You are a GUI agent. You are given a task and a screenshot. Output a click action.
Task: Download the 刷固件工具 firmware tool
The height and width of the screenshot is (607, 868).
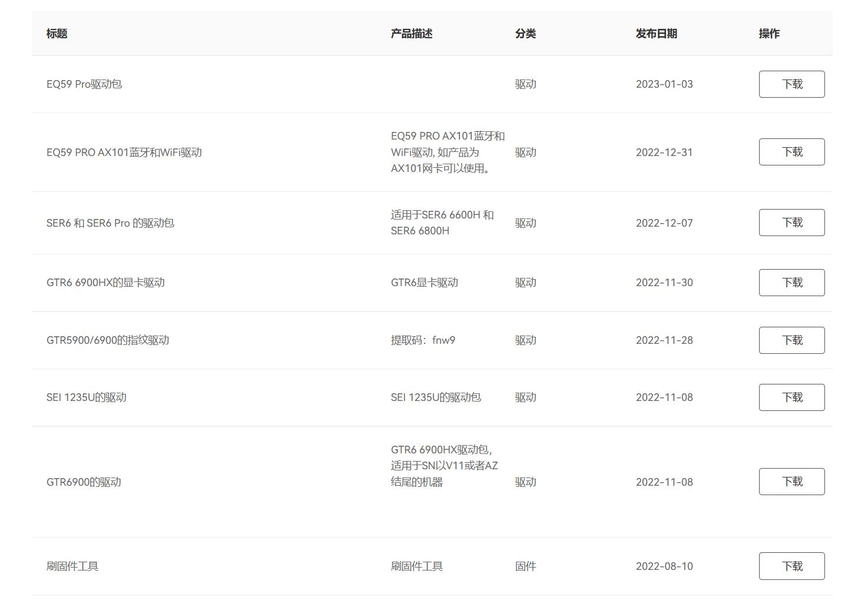(x=791, y=566)
